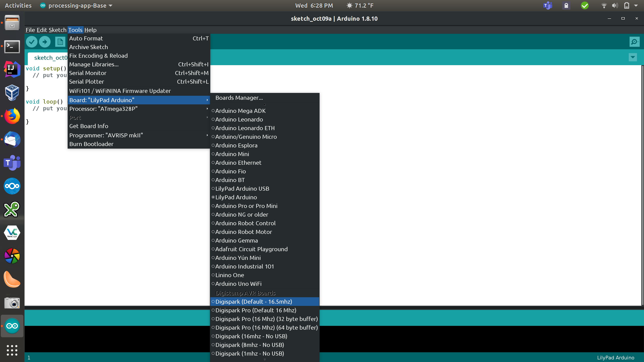Image resolution: width=644 pixels, height=362 pixels.
Task: Click the Teams tray icon in top bar
Action: pos(547,5)
